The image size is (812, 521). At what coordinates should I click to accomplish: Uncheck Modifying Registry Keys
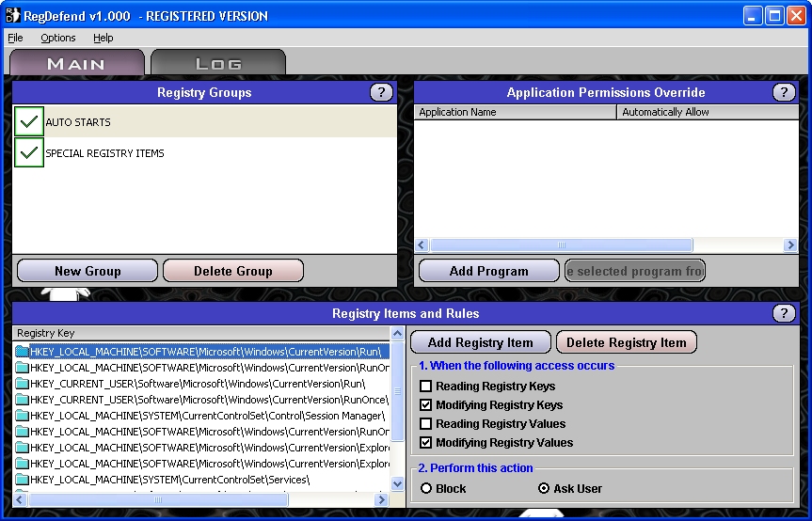click(425, 404)
